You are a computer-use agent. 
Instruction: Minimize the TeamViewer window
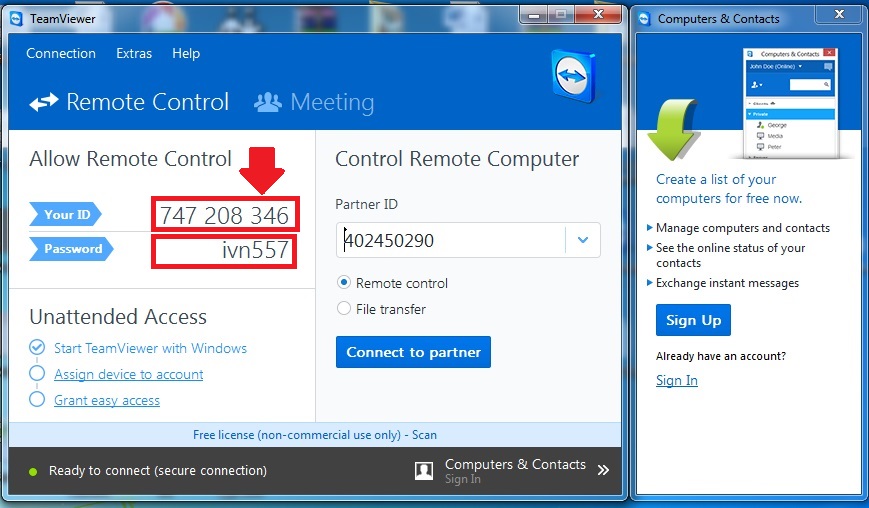point(534,15)
